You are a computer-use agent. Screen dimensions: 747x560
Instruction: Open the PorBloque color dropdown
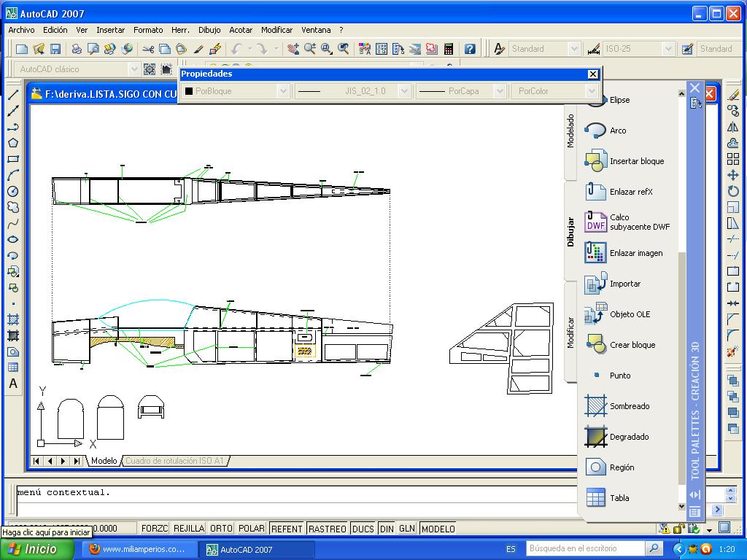pyautogui.click(x=283, y=91)
